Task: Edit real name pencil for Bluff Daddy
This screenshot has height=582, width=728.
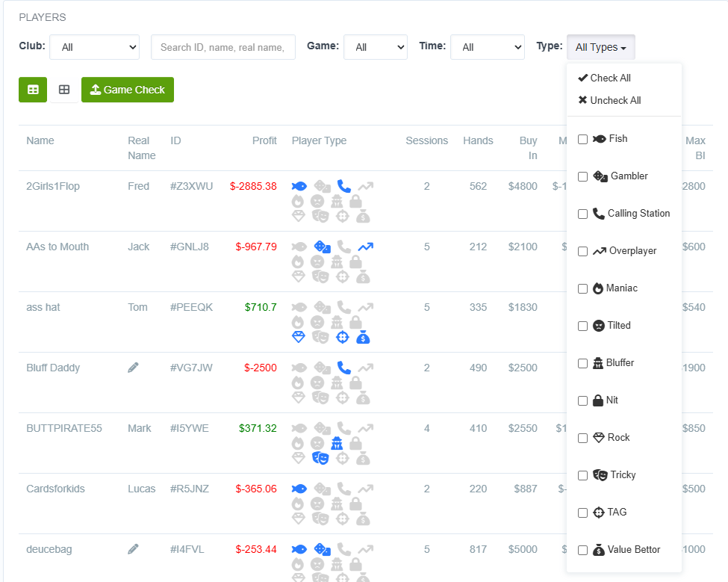Action: click(133, 368)
